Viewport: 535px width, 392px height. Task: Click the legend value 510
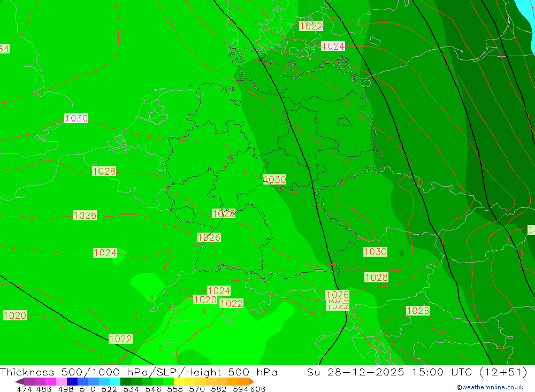tap(88, 389)
